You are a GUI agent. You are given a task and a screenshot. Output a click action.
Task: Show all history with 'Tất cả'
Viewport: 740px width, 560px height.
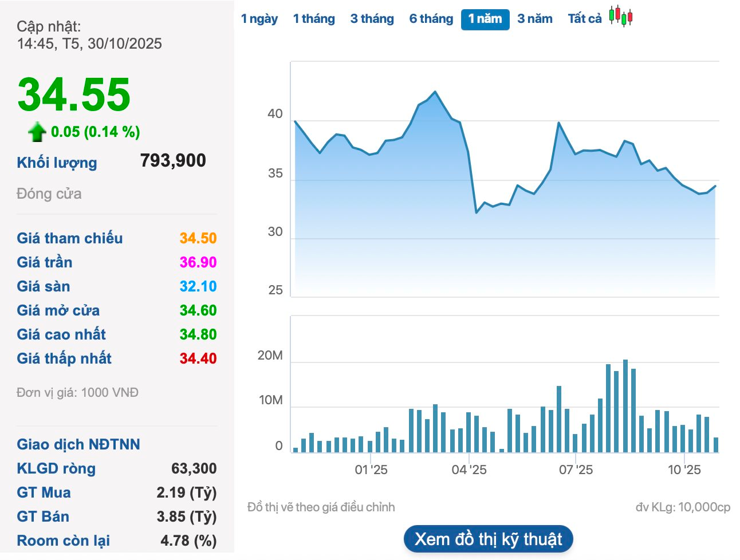point(585,19)
